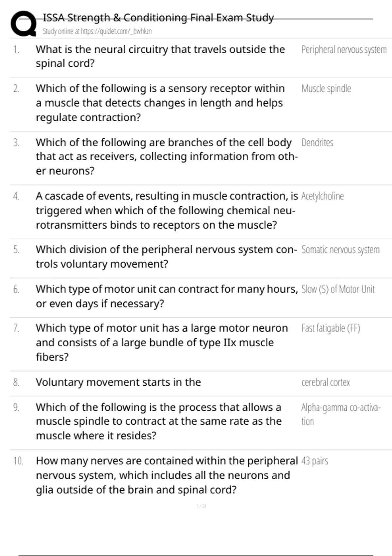Click the page number indicator 1/24

pyautogui.click(x=201, y=506)
